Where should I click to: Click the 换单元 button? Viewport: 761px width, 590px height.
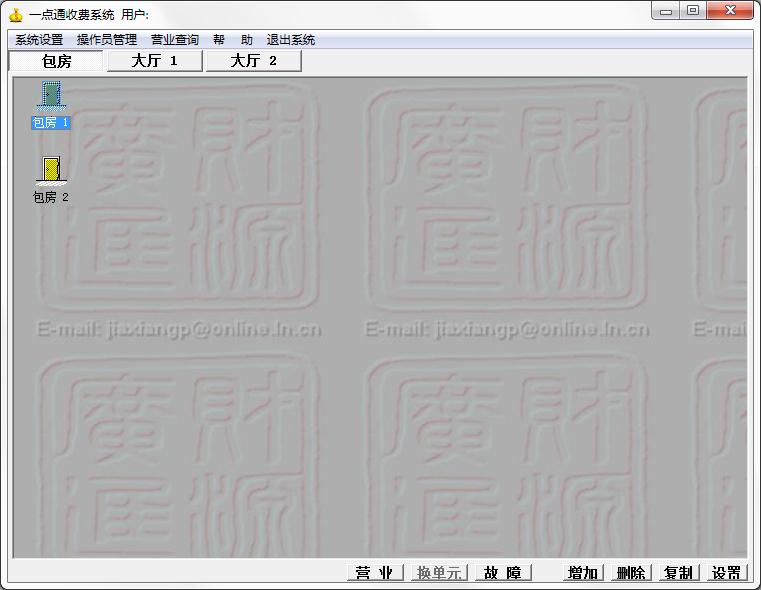click(439, 573)
